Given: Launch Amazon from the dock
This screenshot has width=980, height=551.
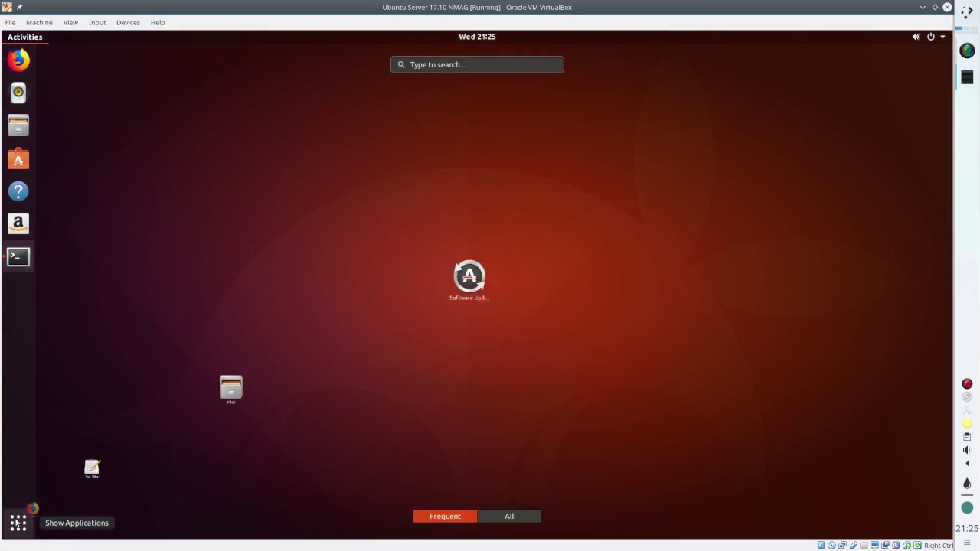Looking at the screenshot, I should click(x=18, y=223).
